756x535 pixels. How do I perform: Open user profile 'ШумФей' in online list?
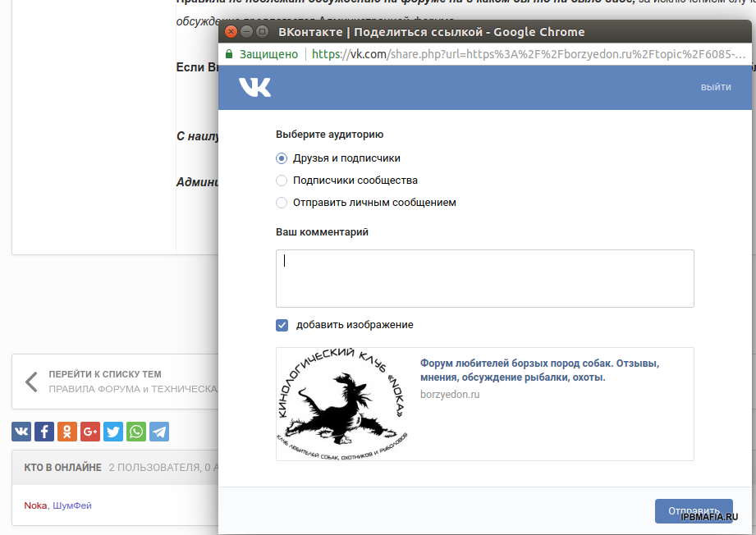(x=72, y=505)
